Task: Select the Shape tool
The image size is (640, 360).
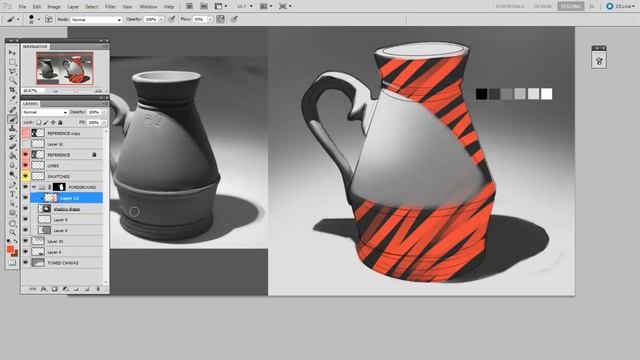Action: pyautogui.click(x=12, y=213)
